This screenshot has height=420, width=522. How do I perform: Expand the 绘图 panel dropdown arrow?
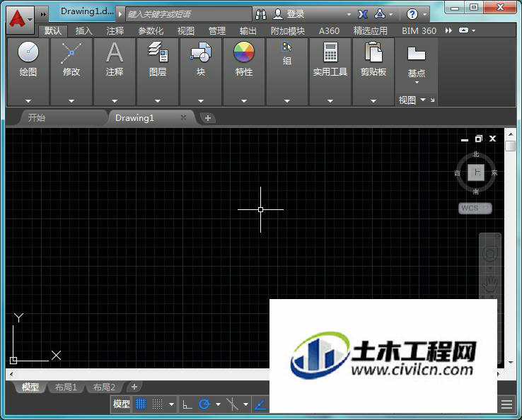(28, 100)
